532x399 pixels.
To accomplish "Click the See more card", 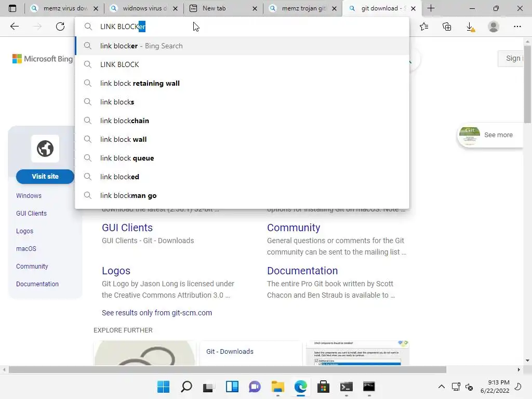I will [x=490, y=135].
